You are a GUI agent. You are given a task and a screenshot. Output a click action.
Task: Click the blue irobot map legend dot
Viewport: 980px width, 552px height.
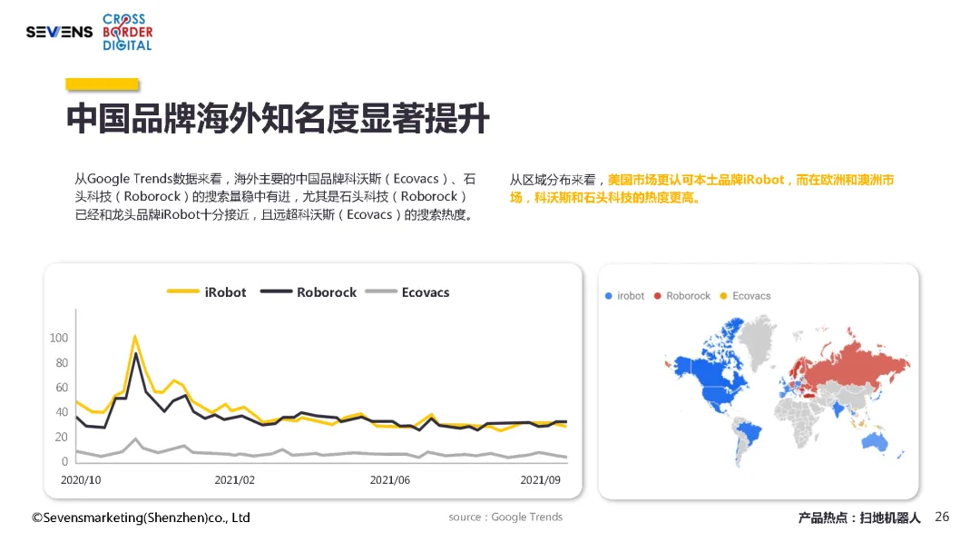pos(609,296)
